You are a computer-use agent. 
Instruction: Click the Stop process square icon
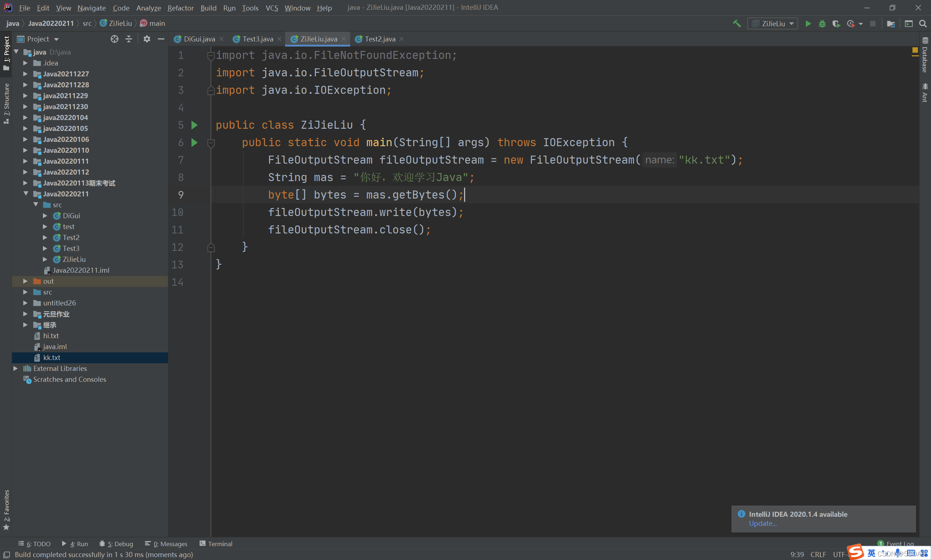click(x=872, y=23)
